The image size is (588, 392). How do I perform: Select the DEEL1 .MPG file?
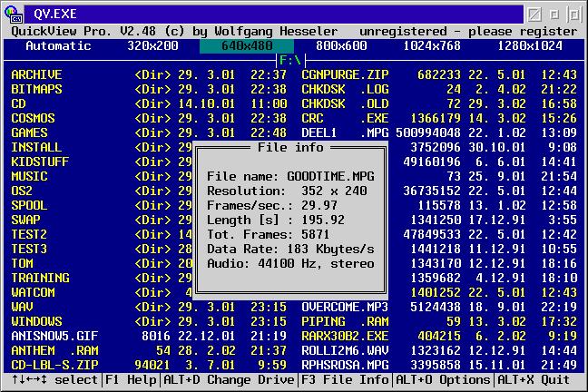pos(439,132)
